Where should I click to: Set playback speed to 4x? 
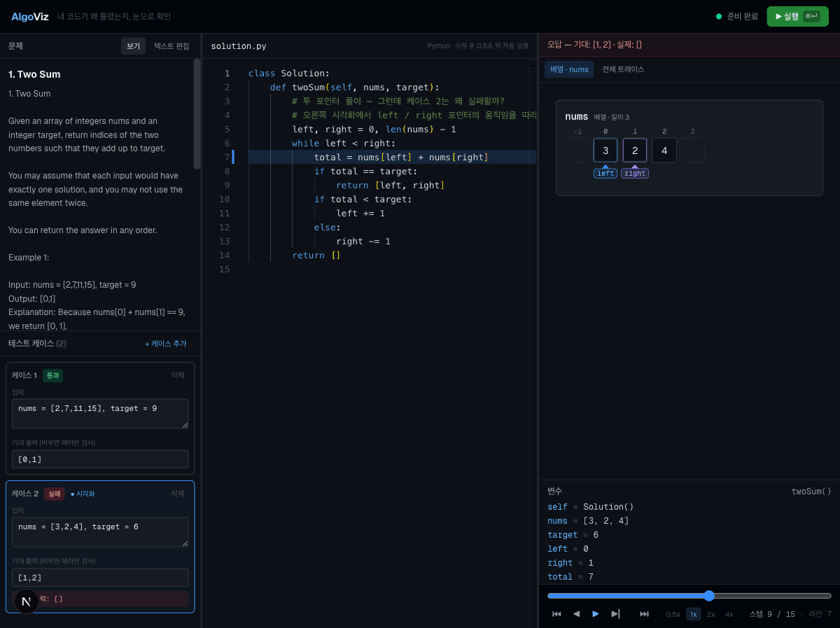pos(729,614)
